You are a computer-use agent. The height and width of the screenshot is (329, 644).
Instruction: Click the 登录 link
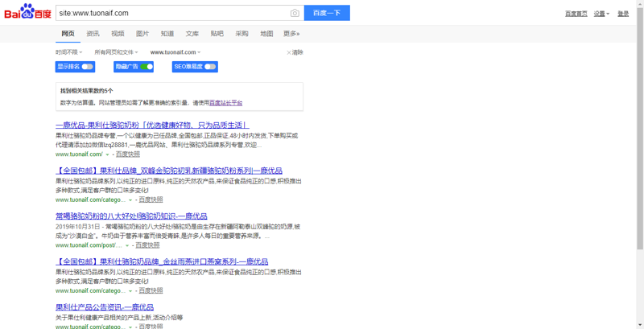pyautogui.click(x=623, y=14)
